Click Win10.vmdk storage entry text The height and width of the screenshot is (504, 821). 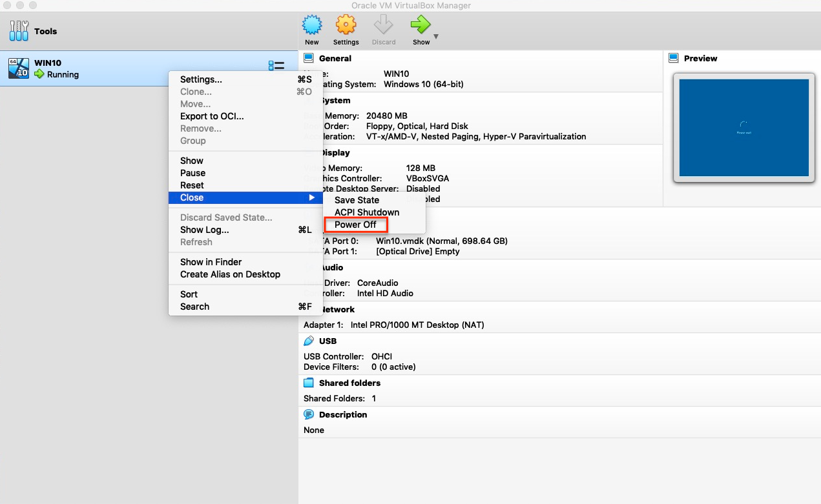point(442,241)
